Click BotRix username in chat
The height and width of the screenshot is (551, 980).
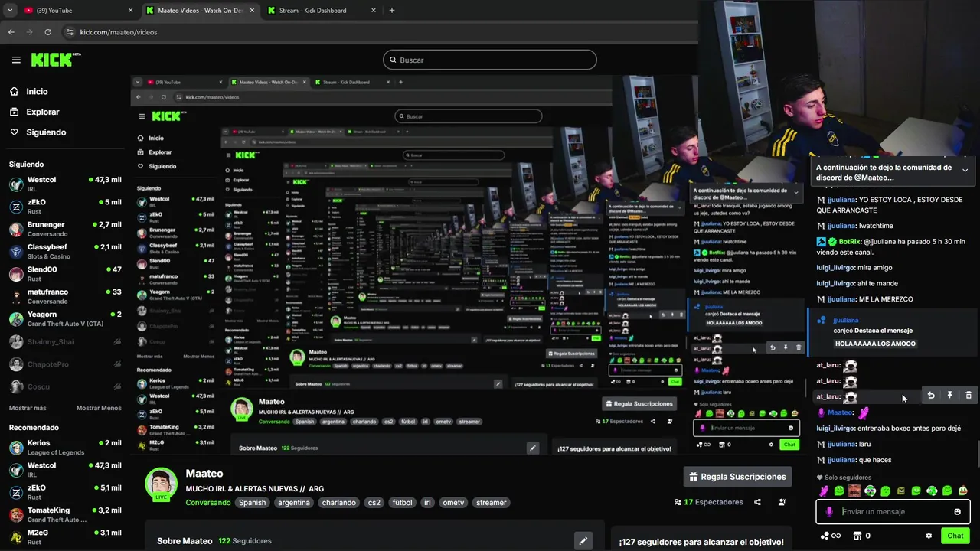849,241
